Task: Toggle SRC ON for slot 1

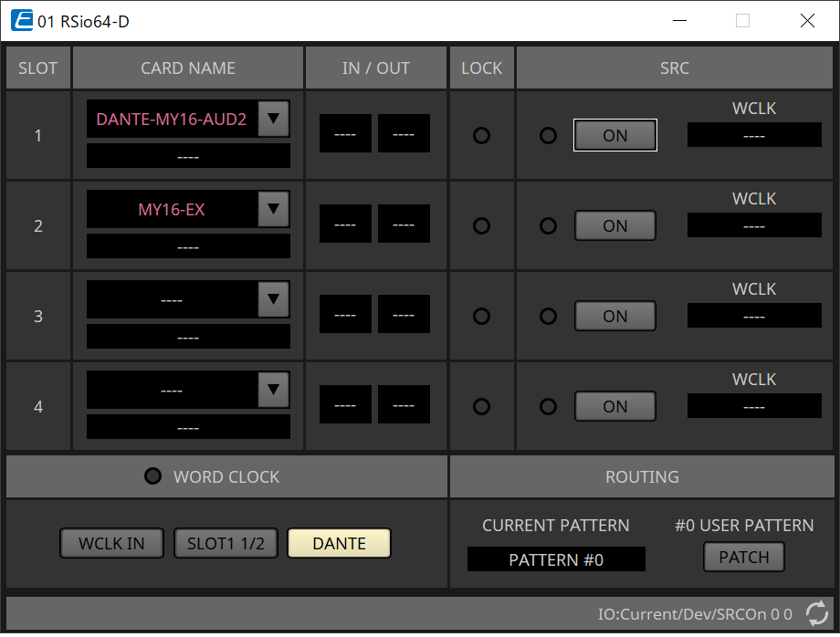Action: (614, 136)
